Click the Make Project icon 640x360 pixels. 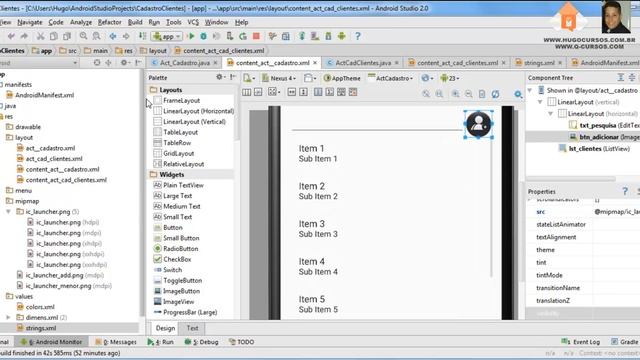coord(142,36)
